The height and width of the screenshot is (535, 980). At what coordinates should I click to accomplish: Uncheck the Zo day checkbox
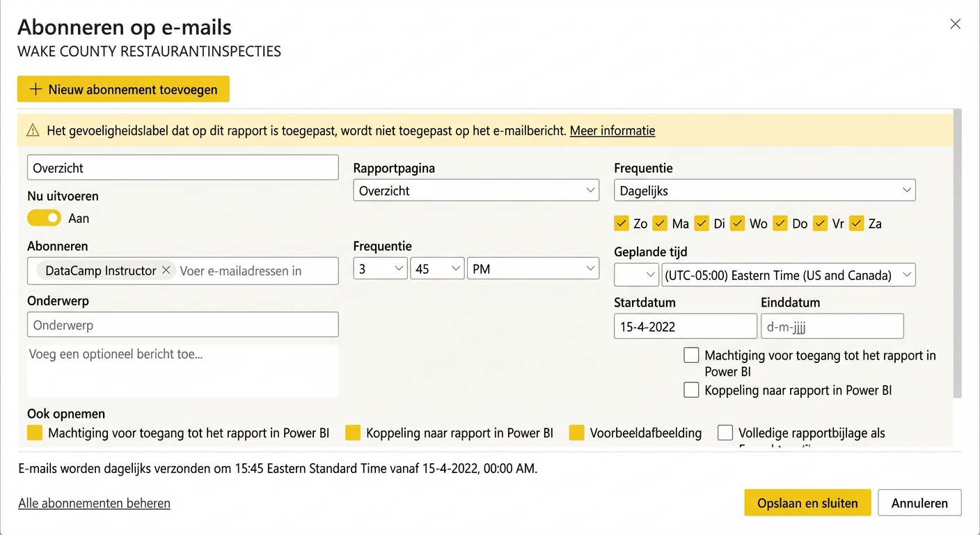[622, 223]
